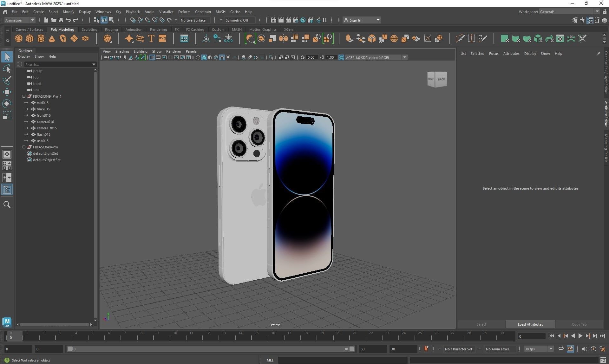Switch to the Rigging shelf tab

(x=111, y=29)
